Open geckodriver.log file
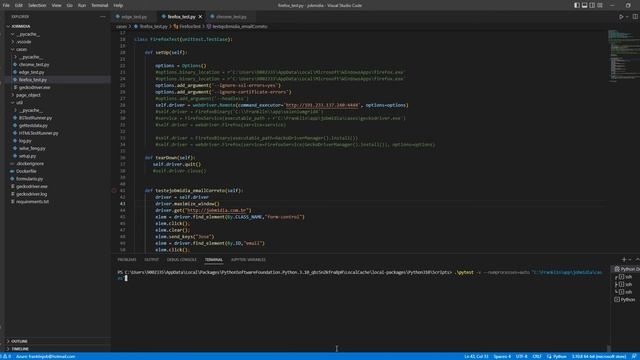This screenshot has width=640, height=360. tap(31, 194)
